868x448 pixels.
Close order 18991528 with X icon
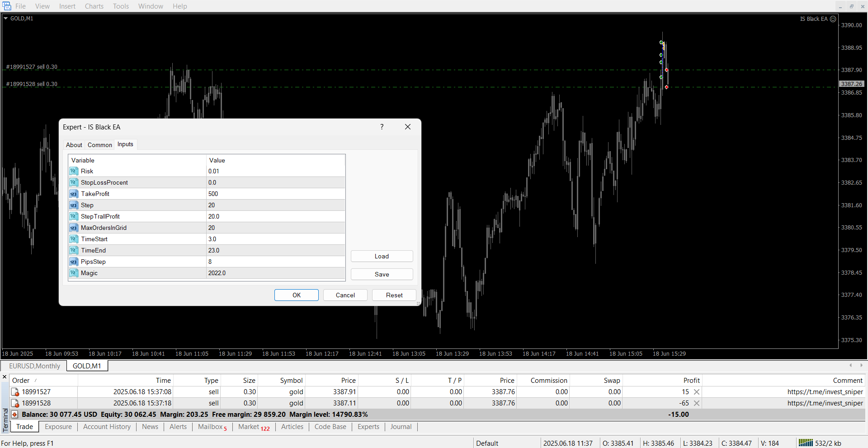click(x=697, y=403)
